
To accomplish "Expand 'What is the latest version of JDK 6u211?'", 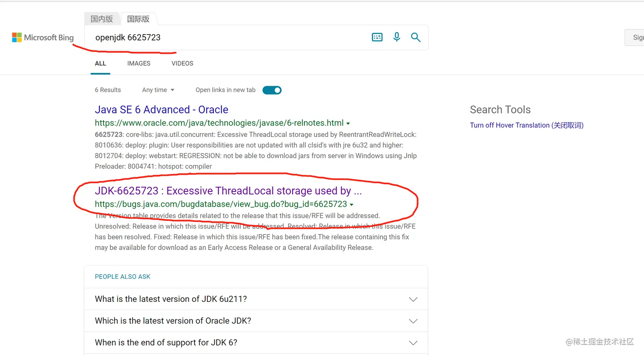I will pyautogui.click(x=412, y=299).
